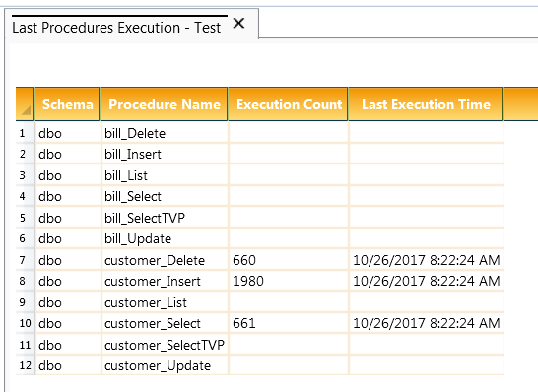Click the last execution time for customer_Insert
This screenshot has width=538, height=392.
[x=426, y=281]
